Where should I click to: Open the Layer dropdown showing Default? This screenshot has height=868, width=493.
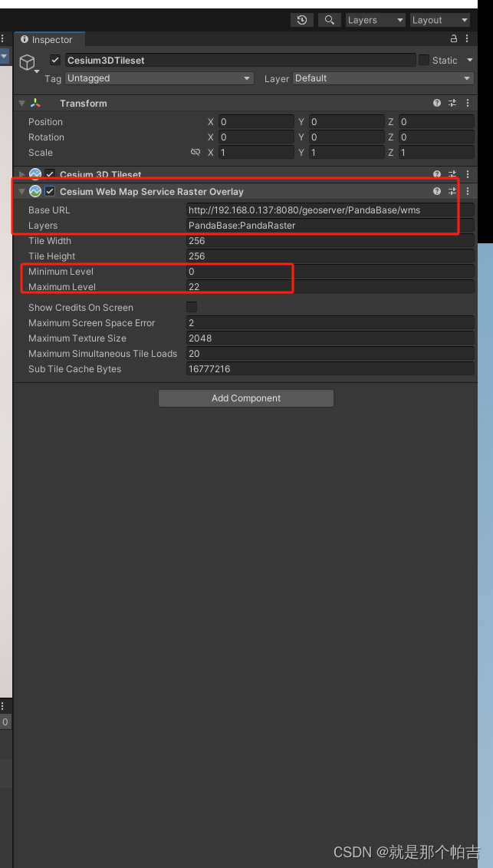(383, 78)
